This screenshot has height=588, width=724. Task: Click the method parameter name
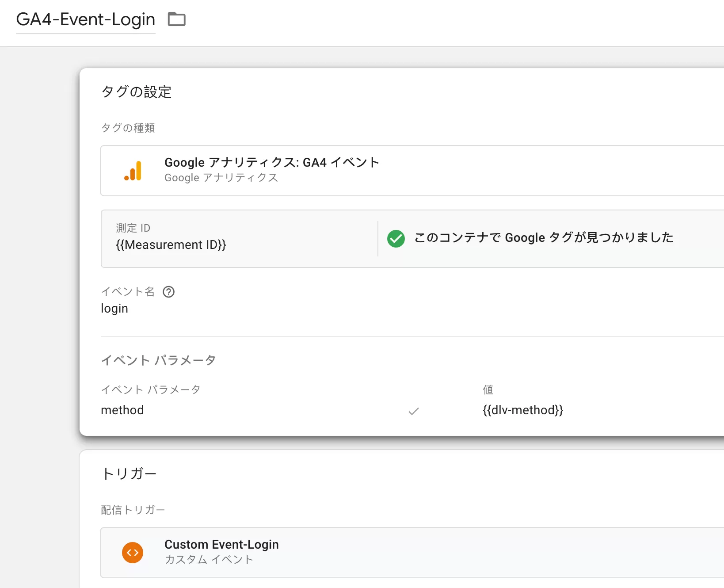tap(122, 410)
